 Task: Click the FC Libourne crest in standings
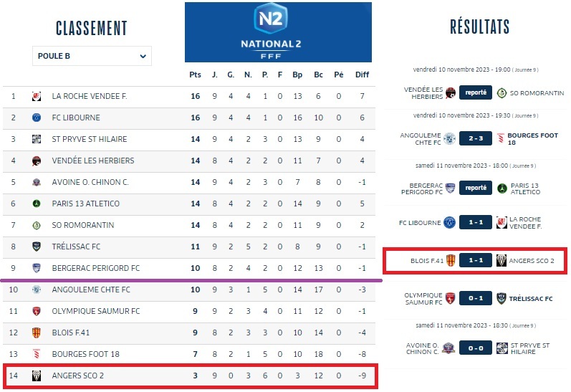click(x=36, y=118)
